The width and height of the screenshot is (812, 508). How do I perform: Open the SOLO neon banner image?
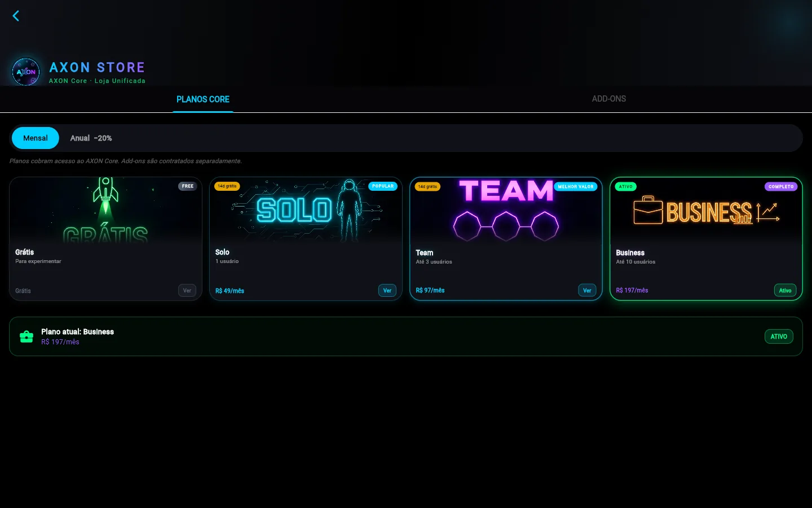(306, 210)
